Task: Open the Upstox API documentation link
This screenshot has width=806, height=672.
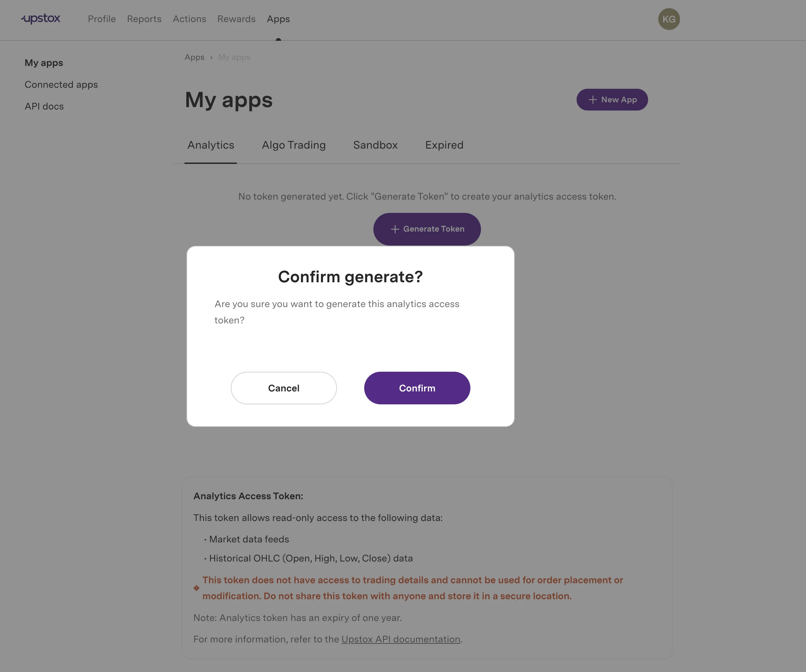Action: (401, 639)
